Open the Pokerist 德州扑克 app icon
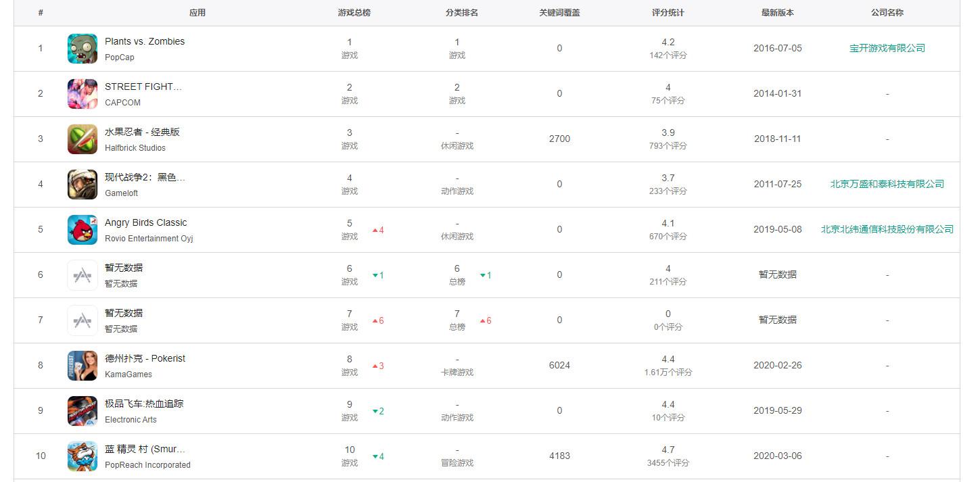Image resolution: width=980 pixels, height=482 pixels. [83, 366]
